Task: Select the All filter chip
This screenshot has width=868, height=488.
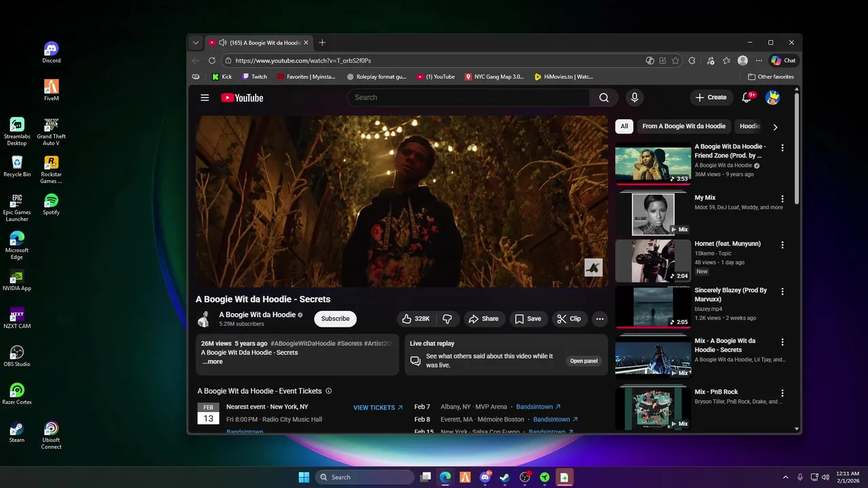Action: point(624,126)
